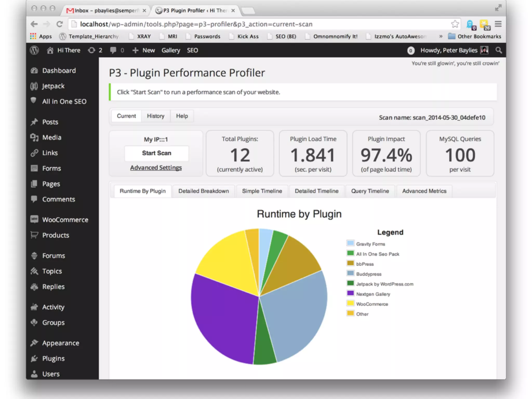Open SEO in the admin bar
Viewport: 532px width, 399px height.
click(192, 50)
